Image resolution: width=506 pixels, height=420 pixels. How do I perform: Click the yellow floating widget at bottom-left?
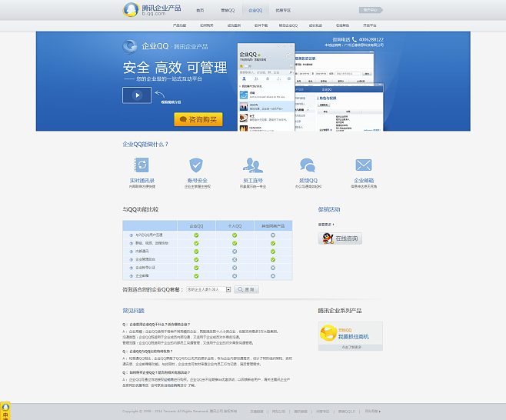(5, 411)
